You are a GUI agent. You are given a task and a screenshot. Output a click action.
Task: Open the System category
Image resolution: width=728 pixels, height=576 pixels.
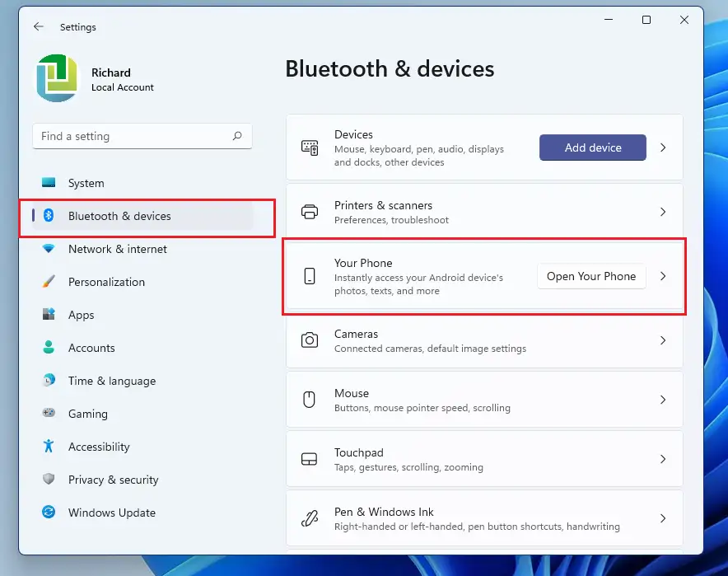(x=142, y=183)
